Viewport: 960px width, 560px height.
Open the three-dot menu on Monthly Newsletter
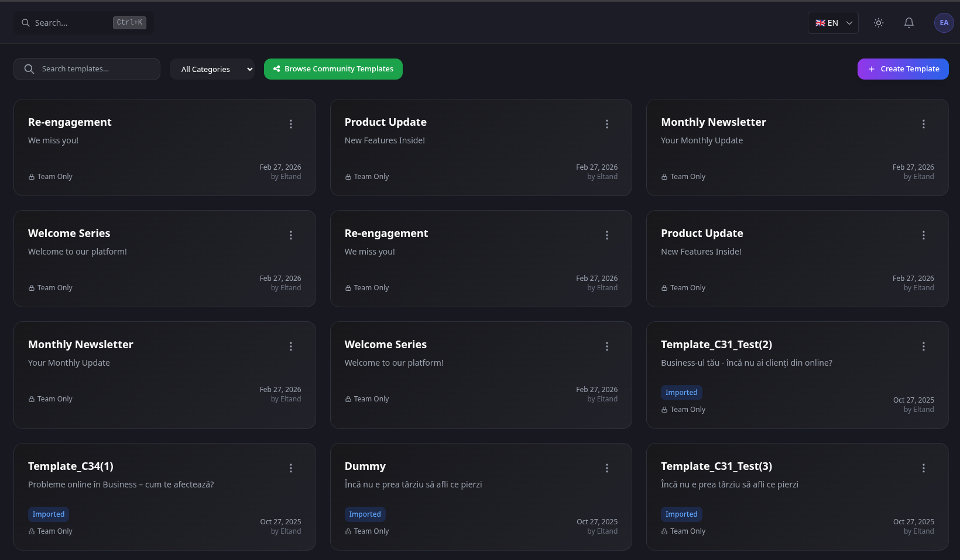click(923, 124)
